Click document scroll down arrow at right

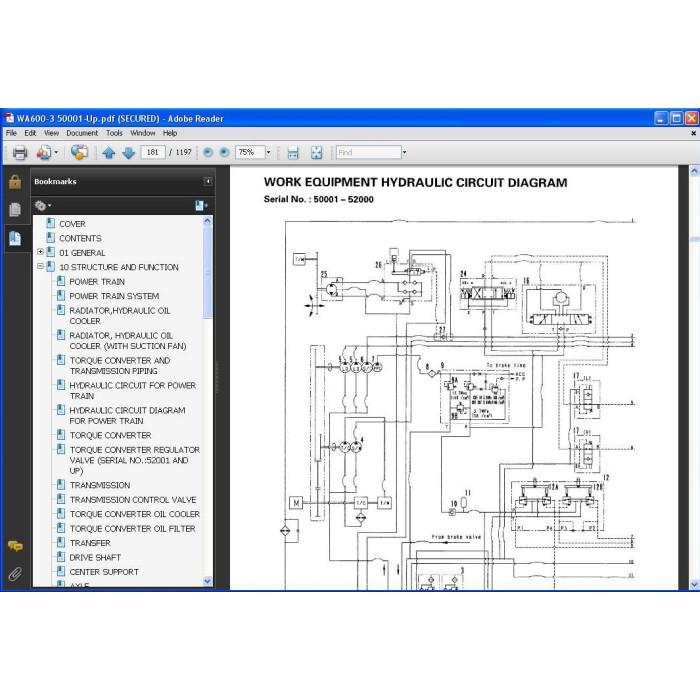694,584
